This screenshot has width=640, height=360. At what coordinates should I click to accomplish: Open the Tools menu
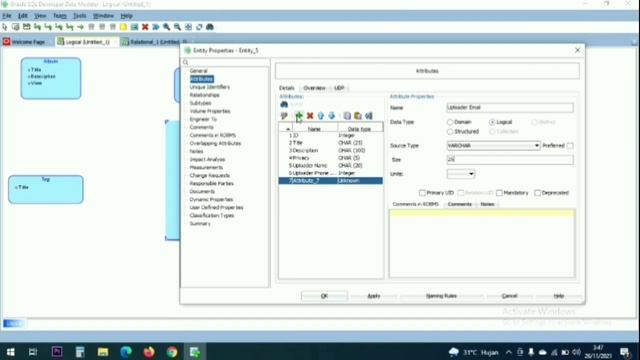point(79,16)
